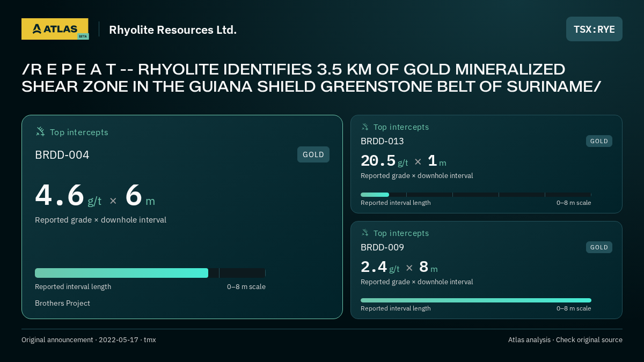Click the BRDD-013 hole ID
Screen dimensions: 644x362
(x=382, y=141)
